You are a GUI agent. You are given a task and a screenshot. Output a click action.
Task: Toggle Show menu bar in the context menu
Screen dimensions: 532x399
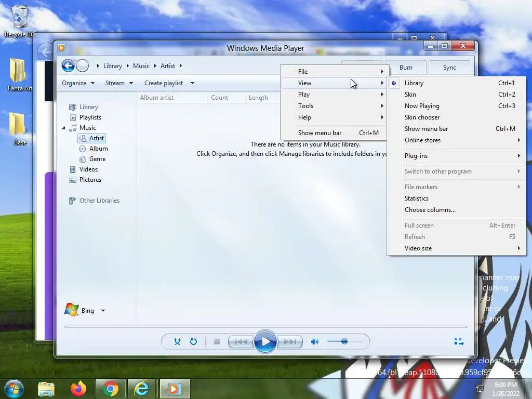point(334,133)
